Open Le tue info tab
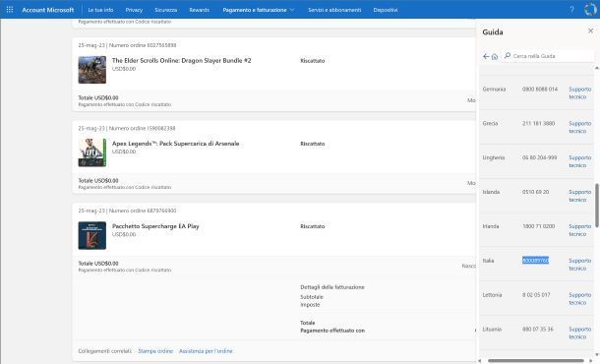The height and width of the screenshot is (364, 600). 100,10
